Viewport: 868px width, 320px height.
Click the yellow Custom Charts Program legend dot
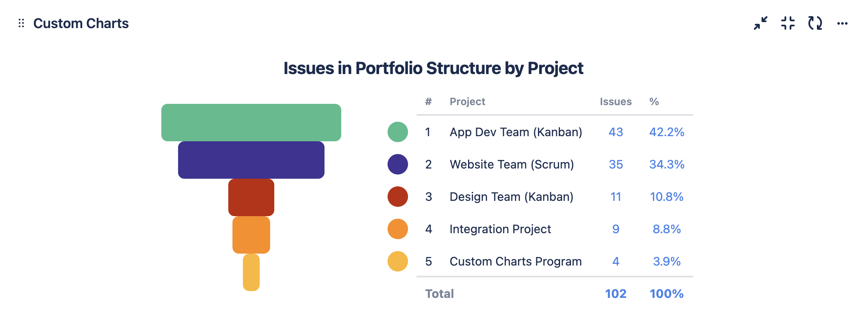[397, 261]
